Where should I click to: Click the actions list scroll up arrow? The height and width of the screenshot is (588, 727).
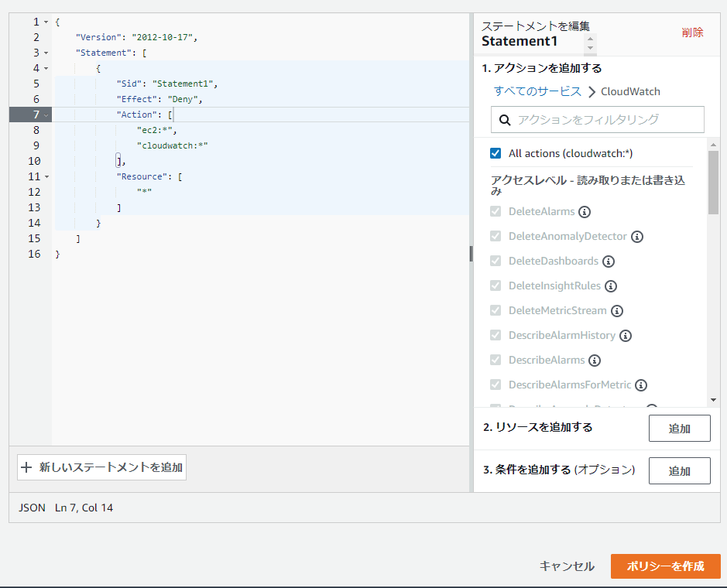tap(713, 145)
